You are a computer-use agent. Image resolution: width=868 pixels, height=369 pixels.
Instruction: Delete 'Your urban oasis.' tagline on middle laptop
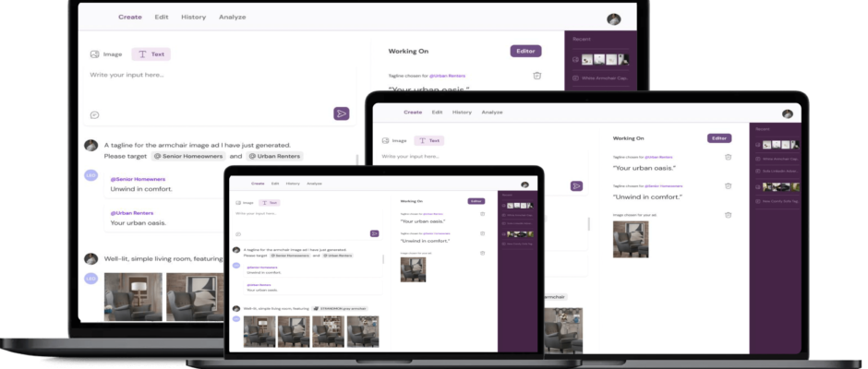click(728, 157)
